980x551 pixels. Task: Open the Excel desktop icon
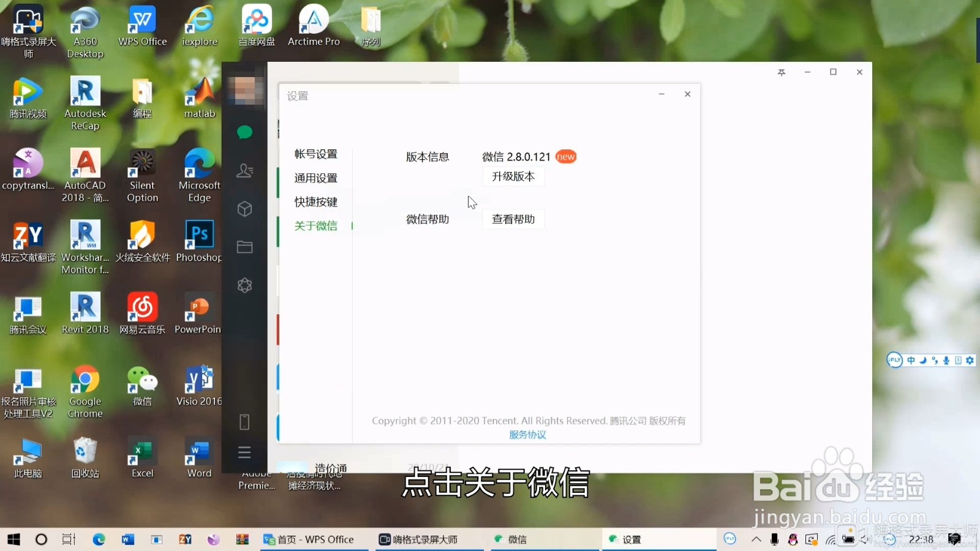pos(142,457)
